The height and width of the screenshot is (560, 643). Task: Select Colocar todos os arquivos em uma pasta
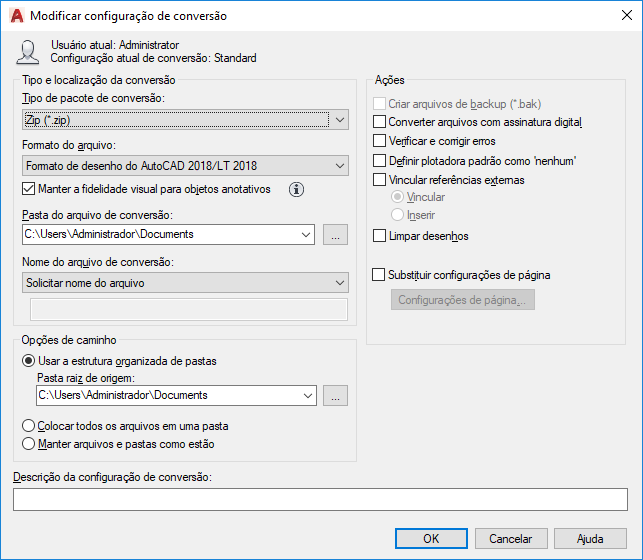(x=28, y=426)
